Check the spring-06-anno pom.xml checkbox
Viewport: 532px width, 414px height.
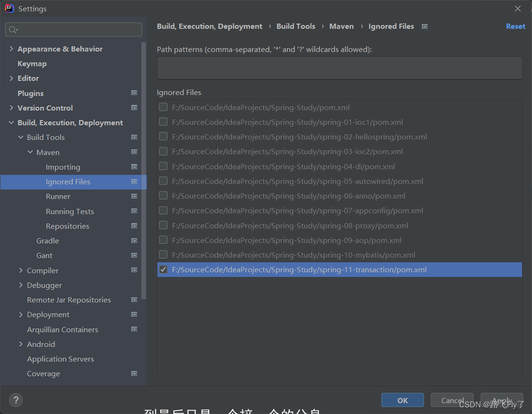click(x=163, y=196)
